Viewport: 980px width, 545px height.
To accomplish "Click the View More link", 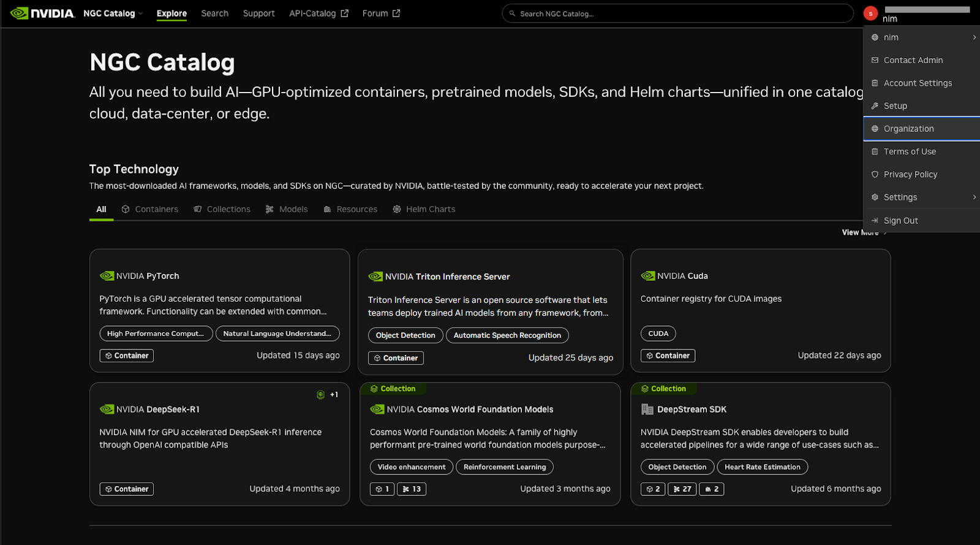I will [864, 232].
